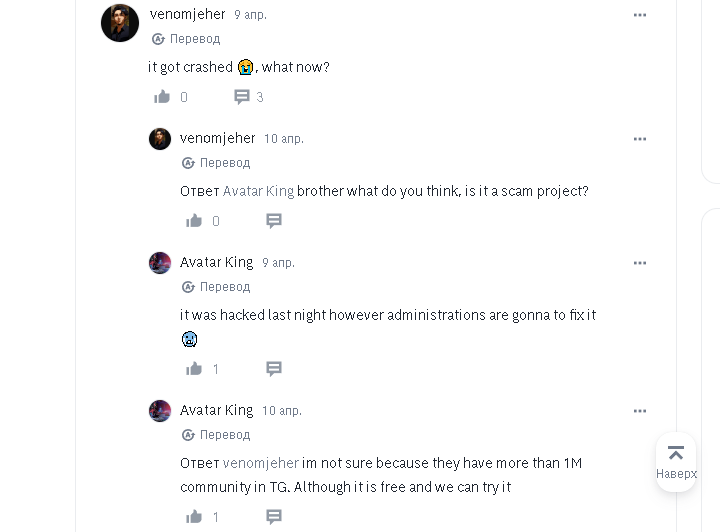Image resolution: width=720 pixels, height=532 pixels.
Task: Open more options for the "it was hacked" comment
Action: [x=640, y=263]
